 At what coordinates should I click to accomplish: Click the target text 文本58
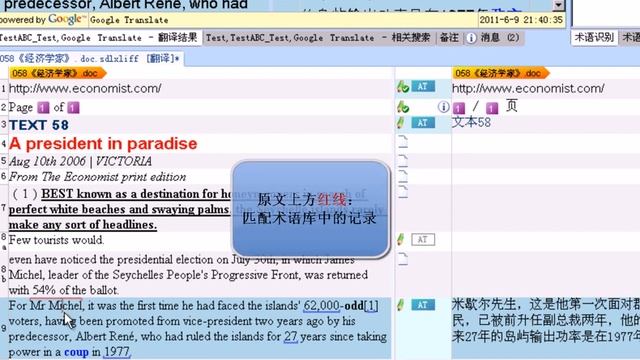click(471, 122)
